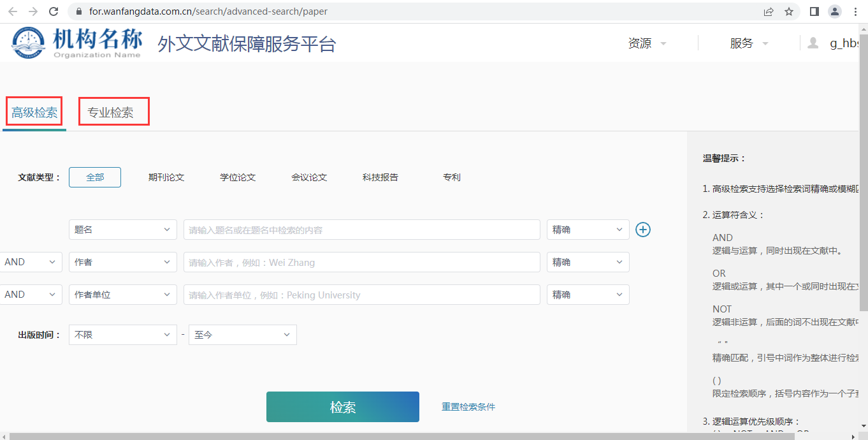Click the author input field
The image size is (868, 440).
pos(361,262)
